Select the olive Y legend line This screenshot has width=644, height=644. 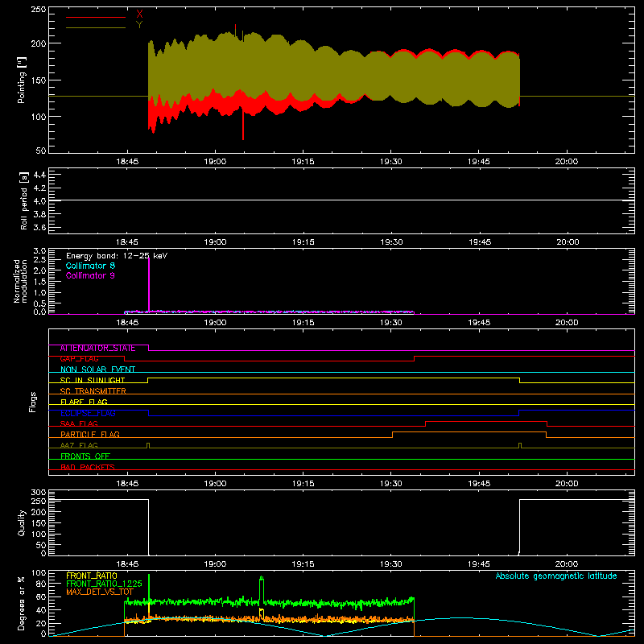96,27
